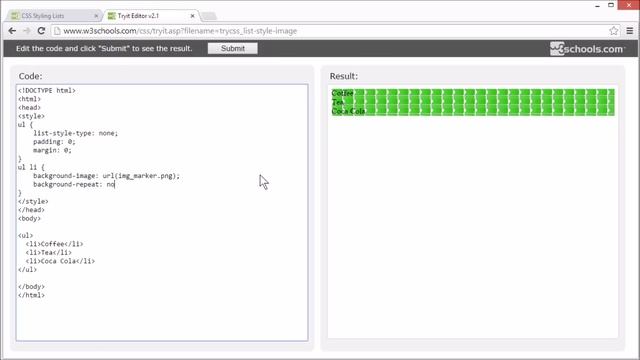Close the Chrome browser window
Image resolution: width=640 pixels, height=360 pixels.
[629, 5]
